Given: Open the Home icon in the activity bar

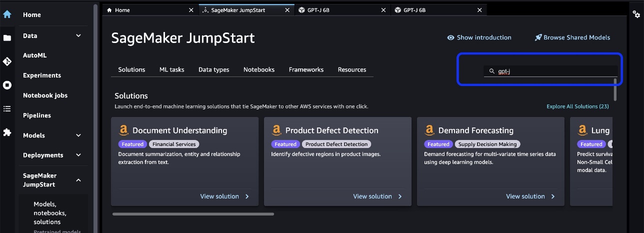Looking at the screenshot, I should pos(7,14).
